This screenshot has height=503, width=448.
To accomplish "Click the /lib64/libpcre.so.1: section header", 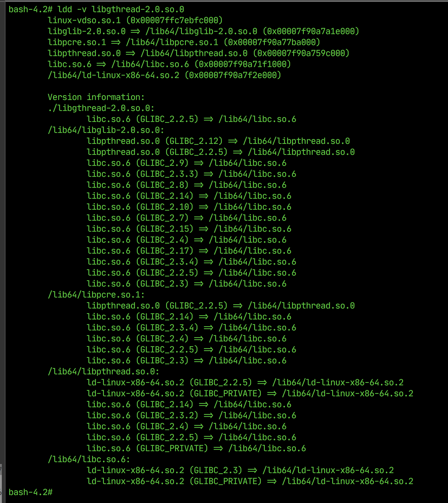I will click(x=96, y=295).
